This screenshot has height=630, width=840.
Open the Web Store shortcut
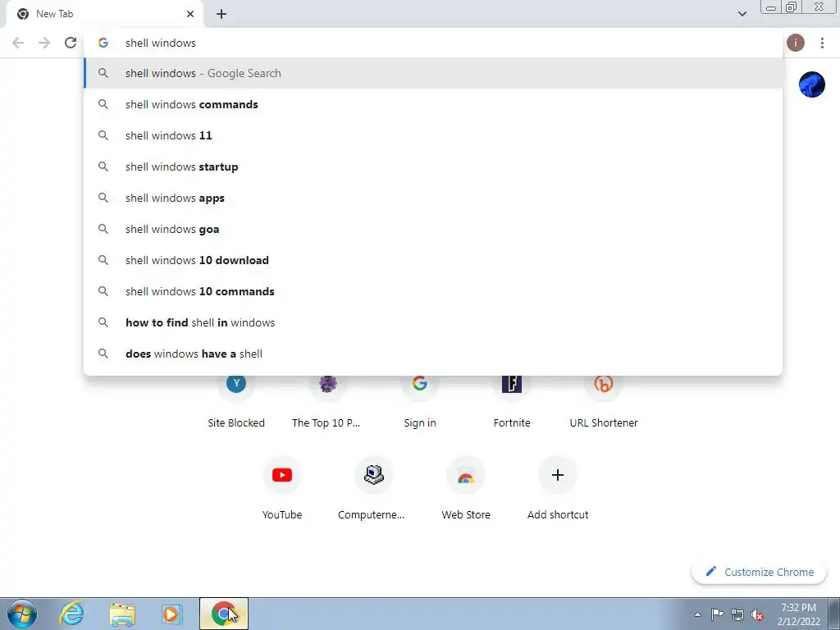pyautogui.click(x=466, y=487)
